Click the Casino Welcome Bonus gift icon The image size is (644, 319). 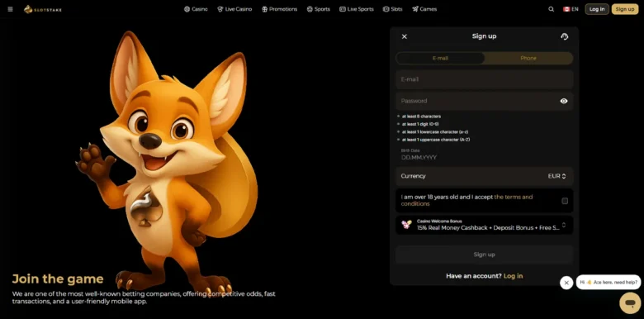click(406, 225)
